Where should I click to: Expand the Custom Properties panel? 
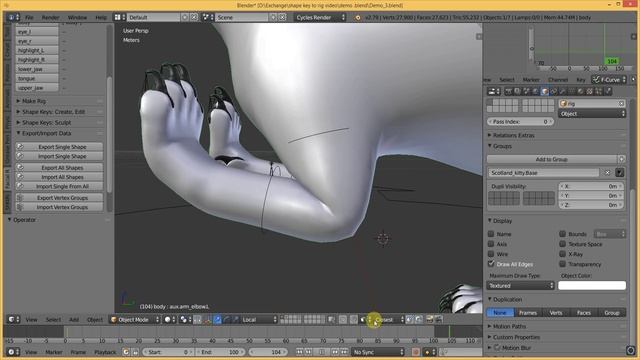[516, 337]
